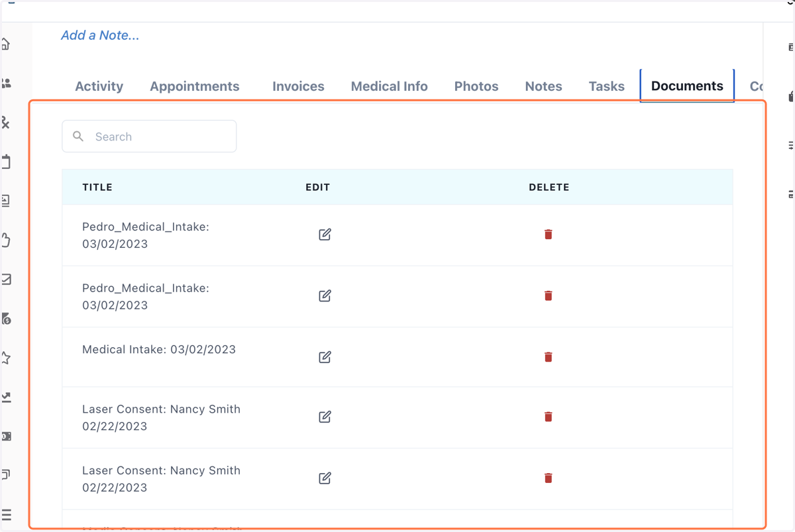Switch to the Activity tab
795x532 pixels.
pyautogui.click(x=99, y=86)
